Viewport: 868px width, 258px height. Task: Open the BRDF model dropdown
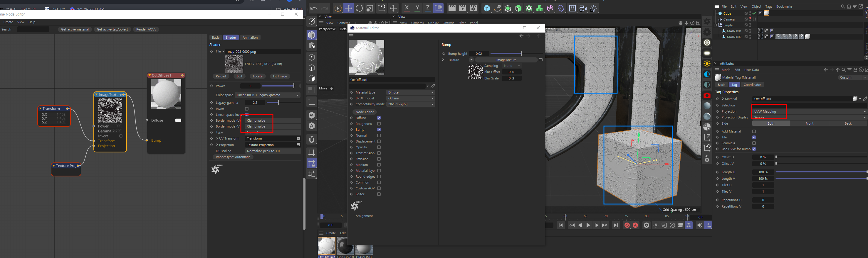coord(410,98)
